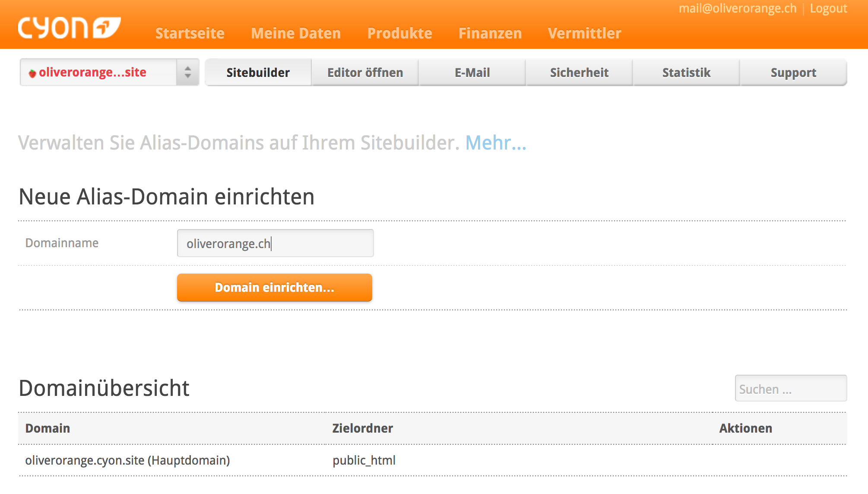Open the Produkte menu
This screenshot has width=868, height=494.
[399, 33]
